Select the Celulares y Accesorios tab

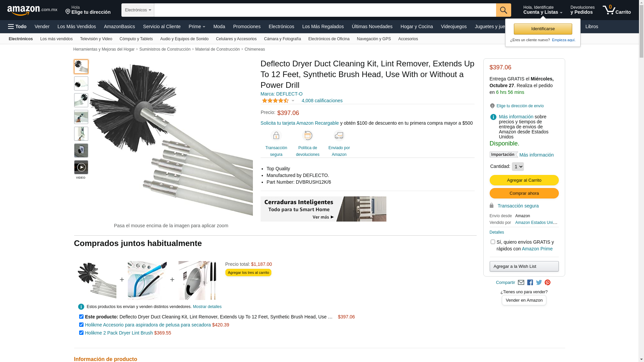pos(236,39)
